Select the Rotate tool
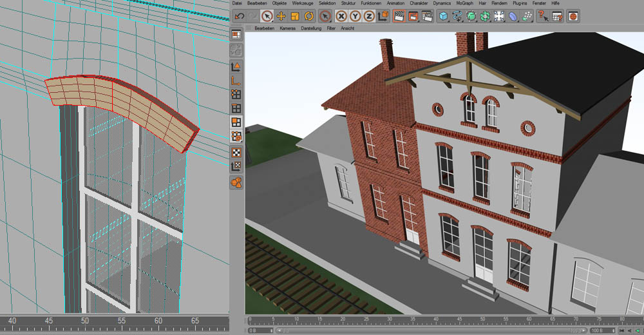The image size is (644, 335). 309,16
